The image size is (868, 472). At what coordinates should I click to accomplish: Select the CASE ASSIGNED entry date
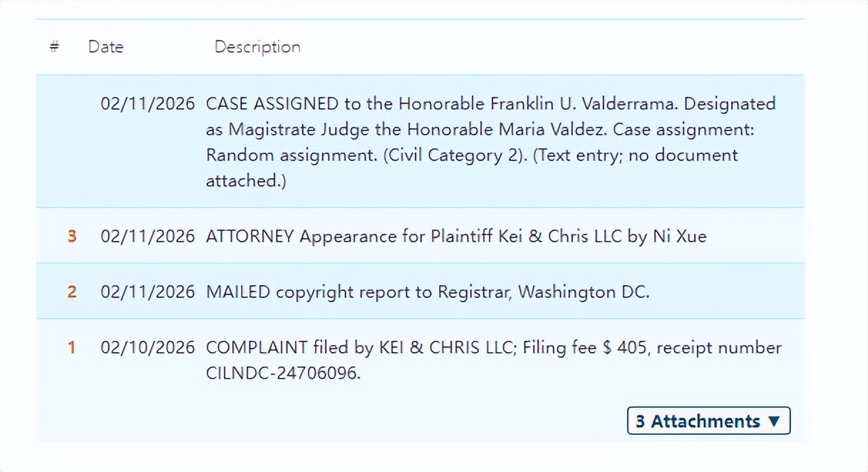[x=148, y=103]
